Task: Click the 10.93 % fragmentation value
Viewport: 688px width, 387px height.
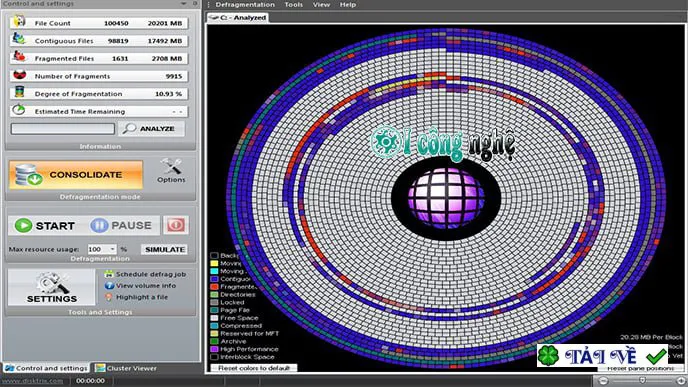Action: 168,94
